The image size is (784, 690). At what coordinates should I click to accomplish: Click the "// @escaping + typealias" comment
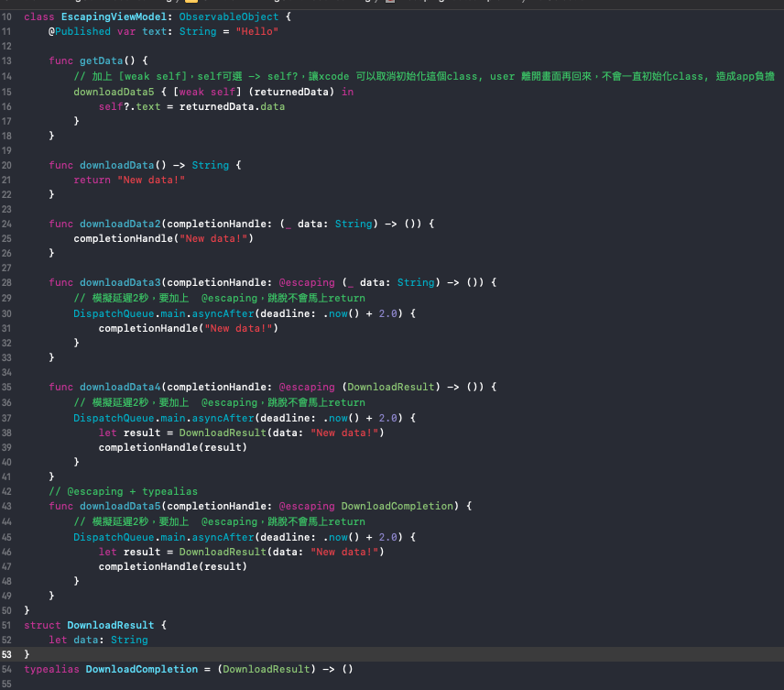click(x=123, y=491)
